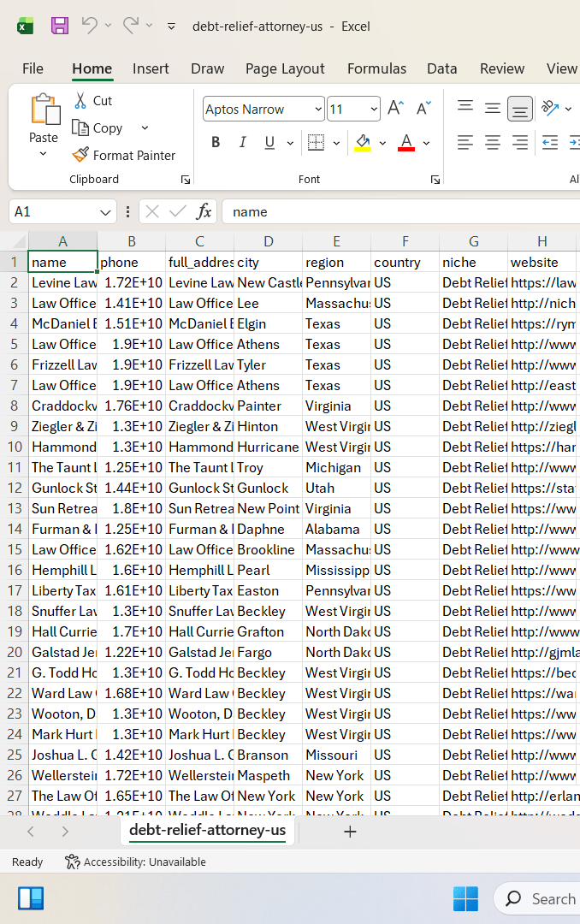Switch to the Page Layout tab
The width and height of the screenshot is (580, 924).
pyautogui.click(x=285, y=68)
